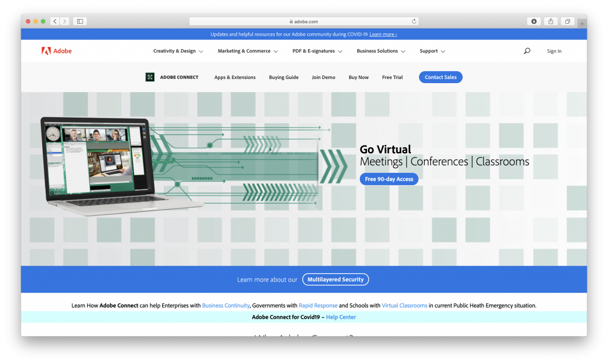Open the search magnifier icon
Screen dimensions: 608x364
click(x=527, y=51)
